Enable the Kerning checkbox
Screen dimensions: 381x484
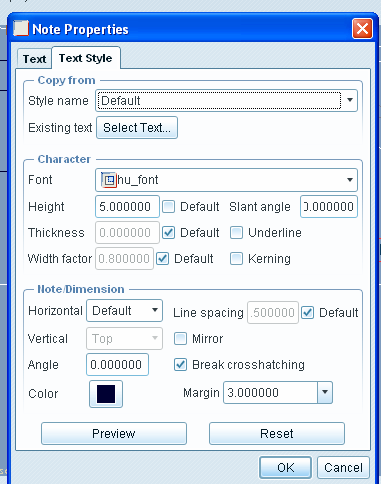(x=236, y=259)
